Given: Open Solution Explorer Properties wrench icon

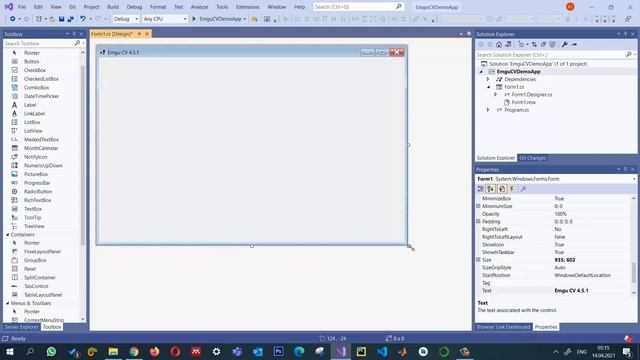Looking at the screenshot, I should pos(565,44).
